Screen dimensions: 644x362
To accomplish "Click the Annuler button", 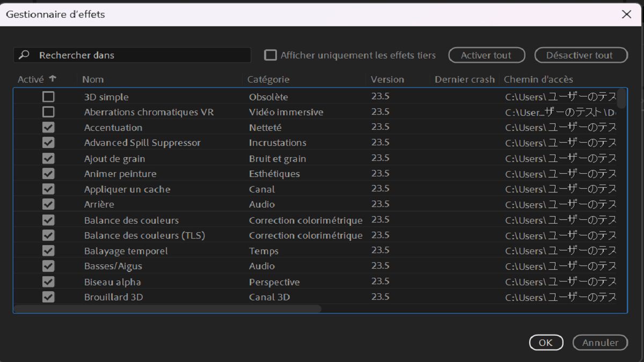I will pyautogui.click(x=600, y=343).
